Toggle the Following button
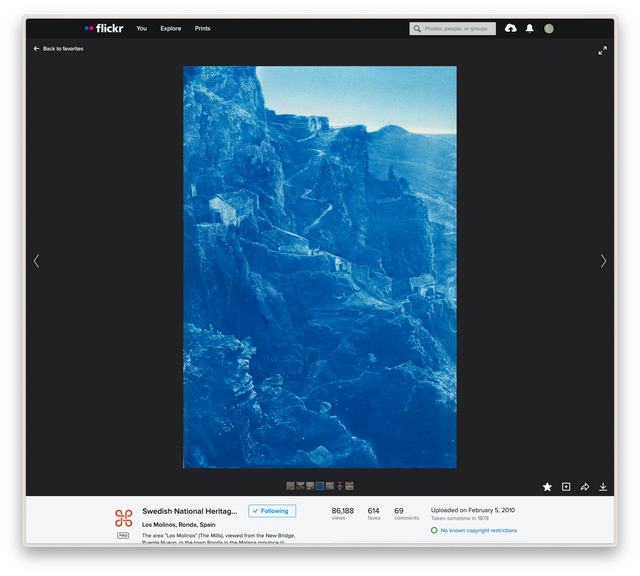The height and width of the screenshot is (576, 640). tap(272, 511)
